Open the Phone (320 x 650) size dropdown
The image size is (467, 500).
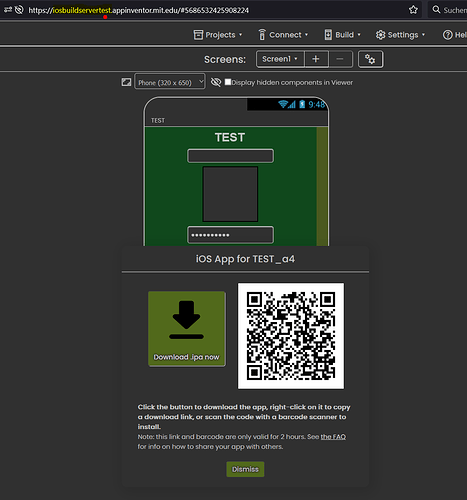point(170,82)
